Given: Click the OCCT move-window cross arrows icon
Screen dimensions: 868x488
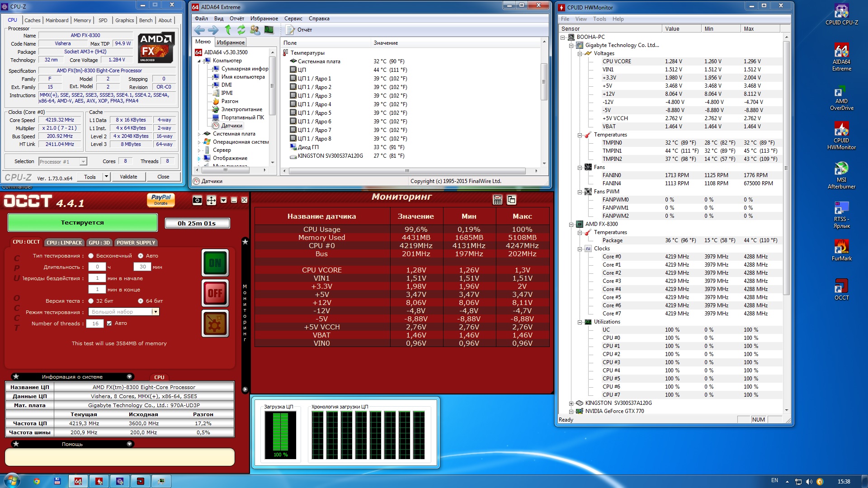Looking at the screenshot, I should pyautogui.click(x=211, y=200).
